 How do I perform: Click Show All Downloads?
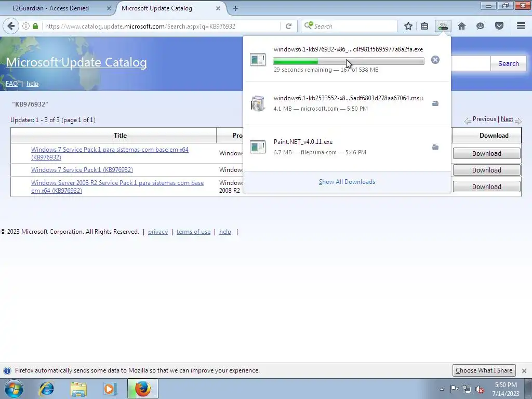(x=347, y=182)
